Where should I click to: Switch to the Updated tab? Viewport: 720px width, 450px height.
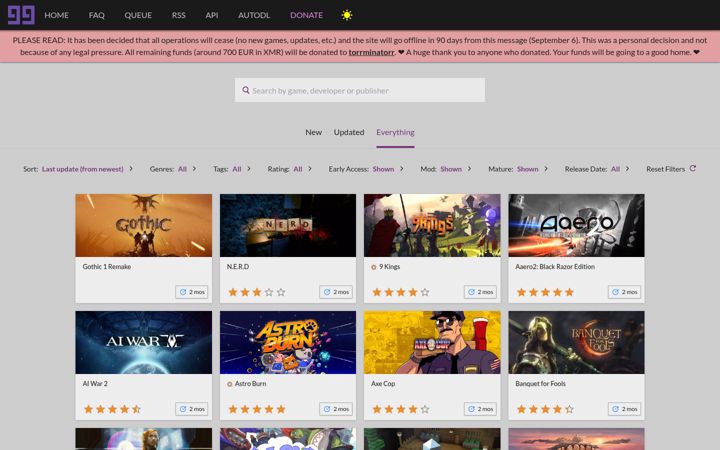point(349,132)
